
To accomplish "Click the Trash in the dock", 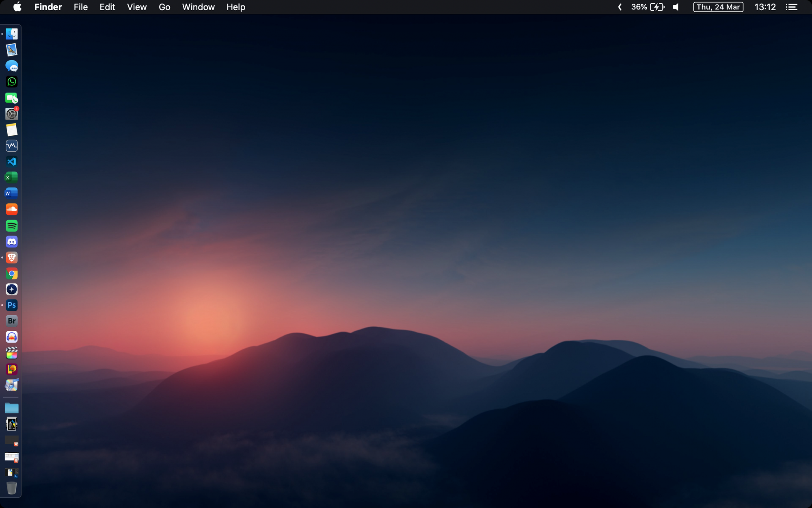I will click(12, 488).
